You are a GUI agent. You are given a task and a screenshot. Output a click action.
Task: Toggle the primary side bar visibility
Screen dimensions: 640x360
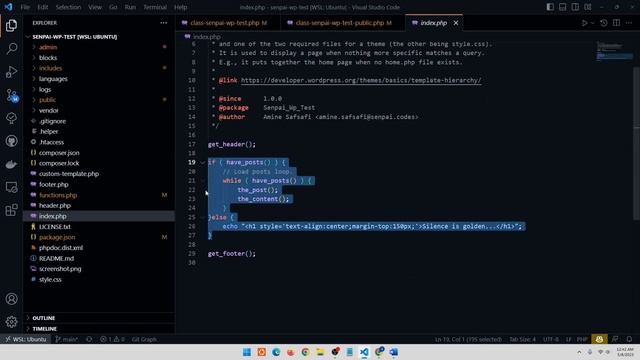pyautogui.click(x=550, y=7)
